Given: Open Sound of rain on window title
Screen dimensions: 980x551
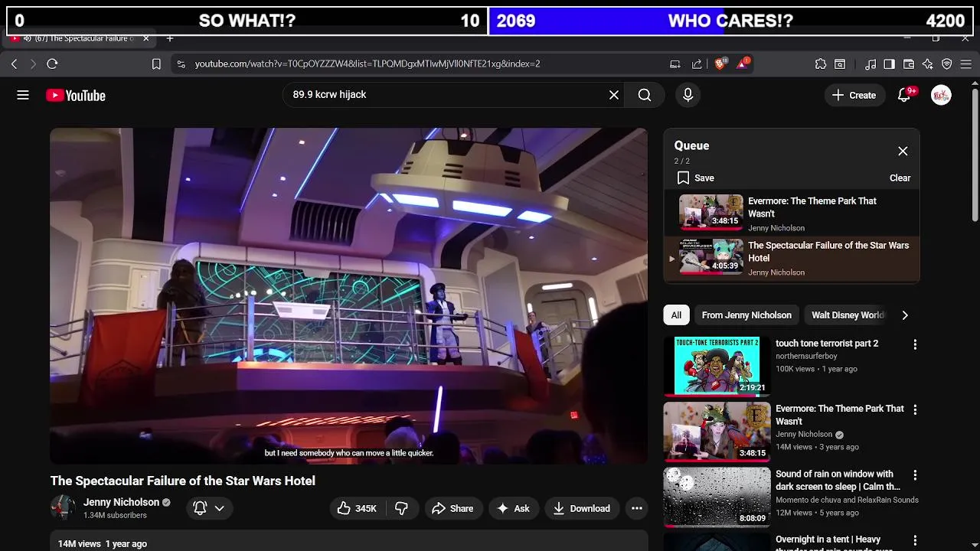Looking at the screenshot, I should [838, 480].
